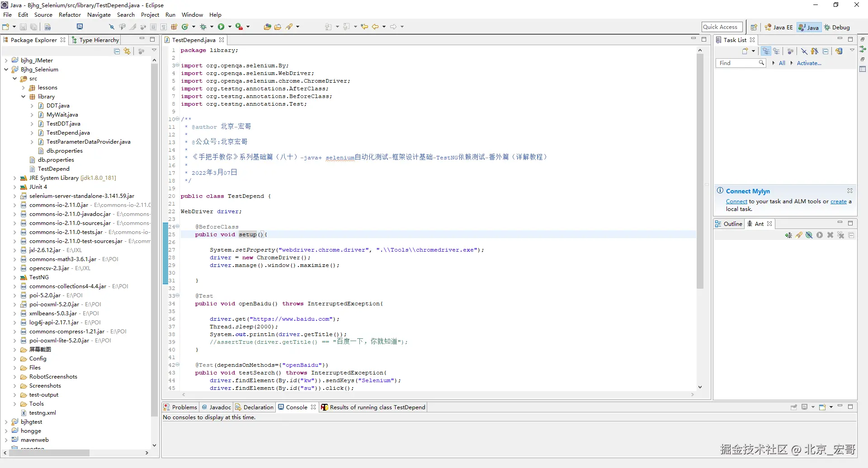The width and height of the screenshot is (868, 468).
Task: Collapse the library package
Action: tap(24, 97)
